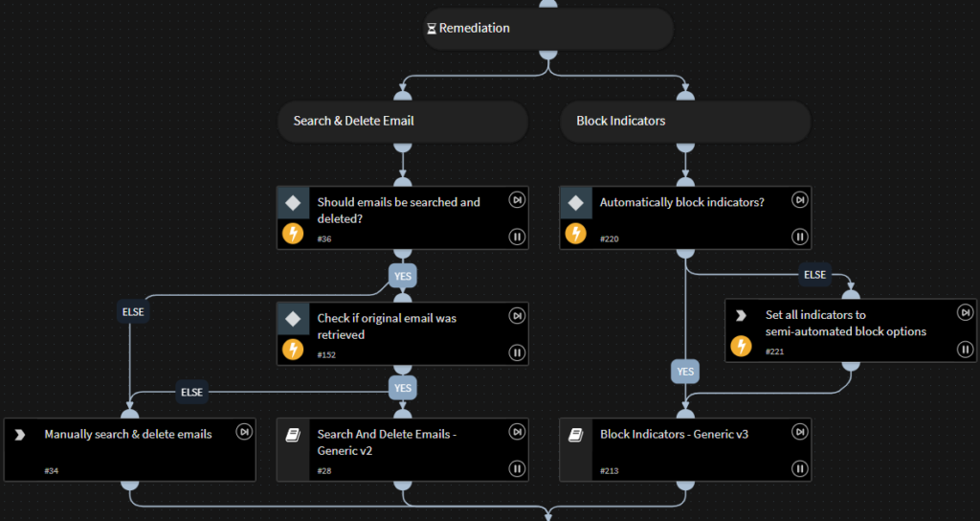This screenshot has height=521, width=980.
Task: Click YES label below task #36
Action: tap(403, 276)
